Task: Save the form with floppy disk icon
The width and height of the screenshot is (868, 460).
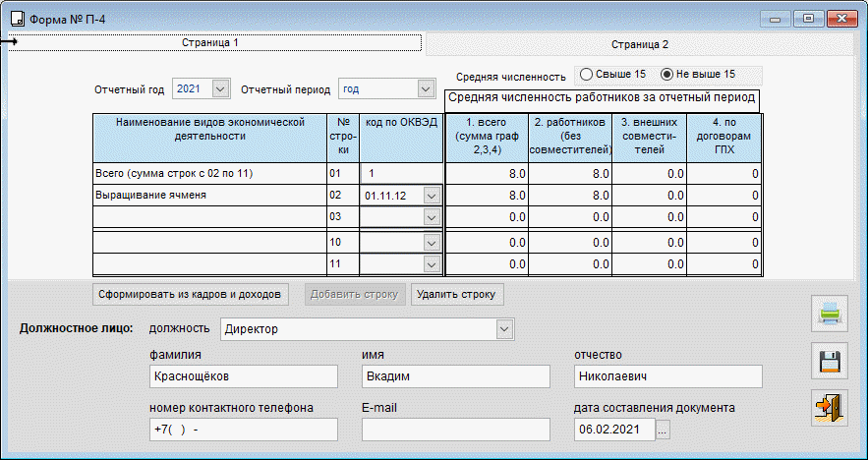Action: tap(830, 361)
